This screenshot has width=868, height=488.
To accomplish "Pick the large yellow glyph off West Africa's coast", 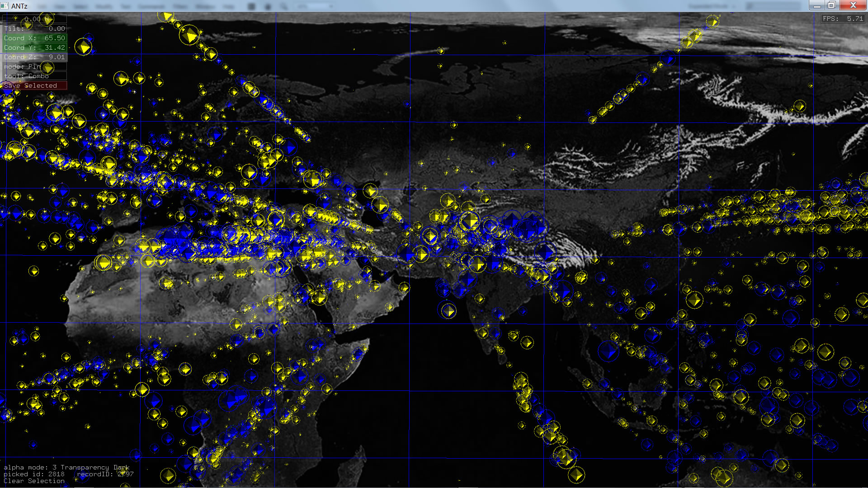I will point(103,263).
